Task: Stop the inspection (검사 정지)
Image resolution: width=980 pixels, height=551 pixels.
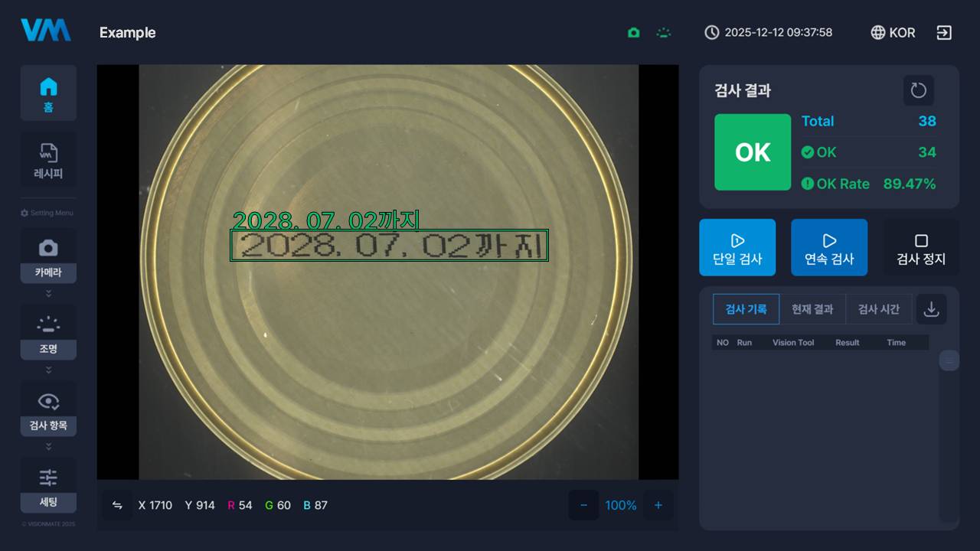Action: tap(921, 248)
